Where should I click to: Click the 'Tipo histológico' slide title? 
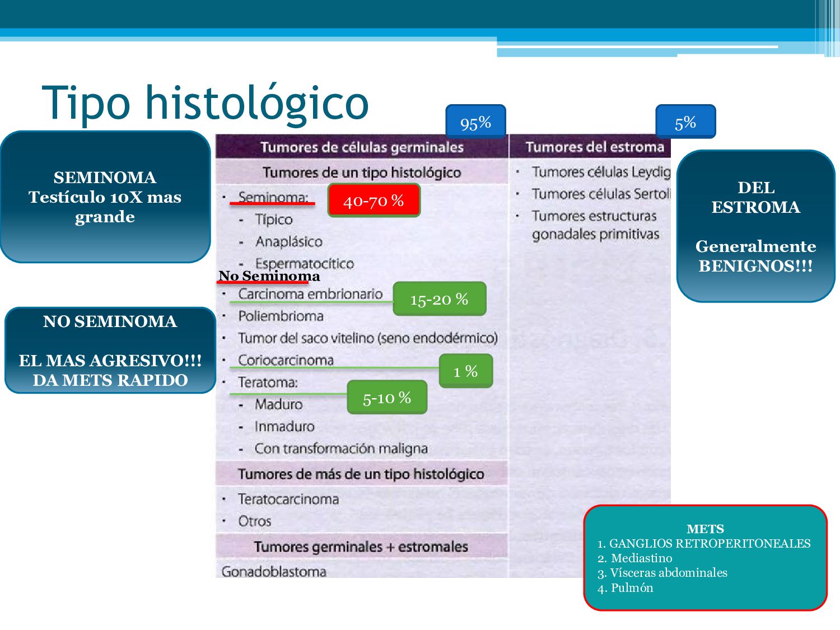(206, 103)
